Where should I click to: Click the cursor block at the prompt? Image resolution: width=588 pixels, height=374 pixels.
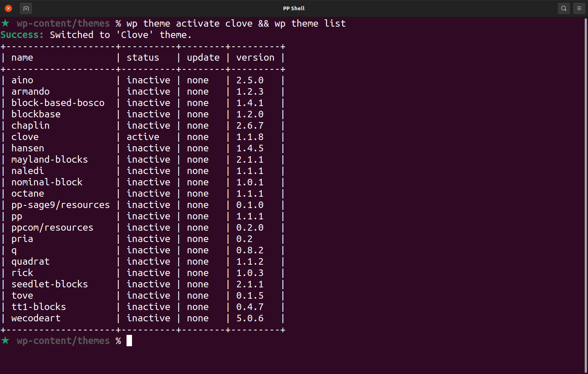pyautogui.click(x=129, y=341)
